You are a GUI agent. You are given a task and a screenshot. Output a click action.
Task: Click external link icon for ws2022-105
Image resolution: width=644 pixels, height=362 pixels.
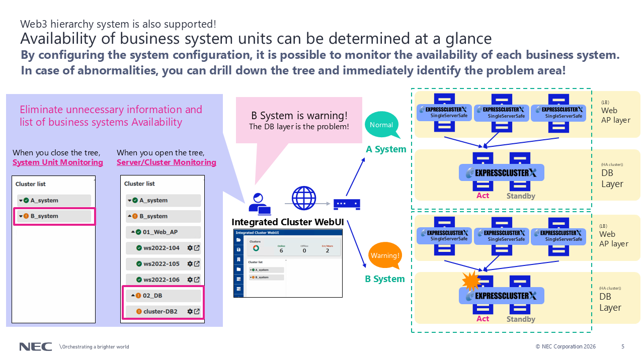197,263
